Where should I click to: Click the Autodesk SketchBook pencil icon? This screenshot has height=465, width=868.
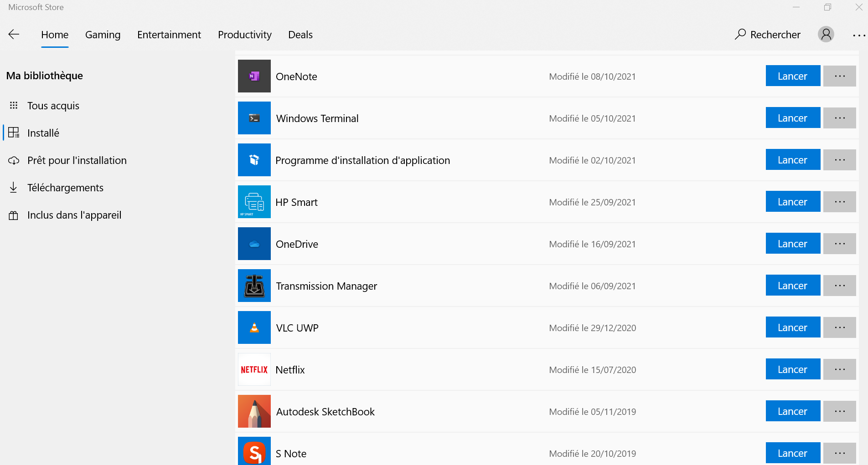(254, 411)
